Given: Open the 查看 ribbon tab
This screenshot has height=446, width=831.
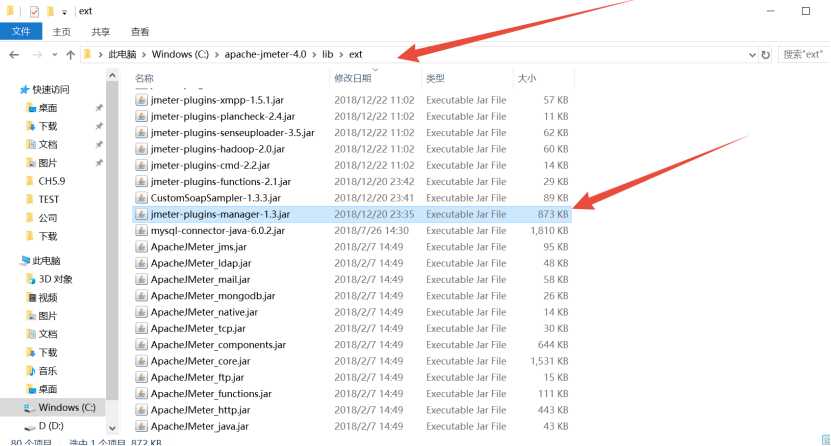Looking at the screenshot, I should click(x=140, y=32).
